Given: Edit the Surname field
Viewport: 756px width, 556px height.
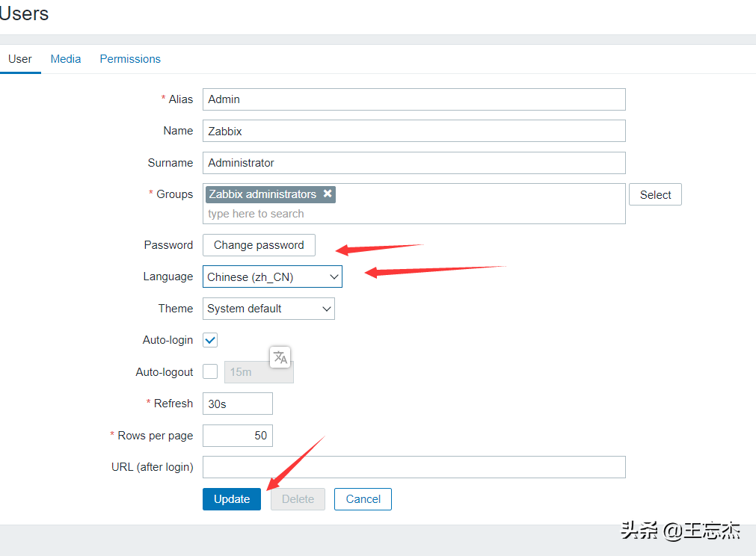Looking at the screenshot, I should (x=414, y=163).
